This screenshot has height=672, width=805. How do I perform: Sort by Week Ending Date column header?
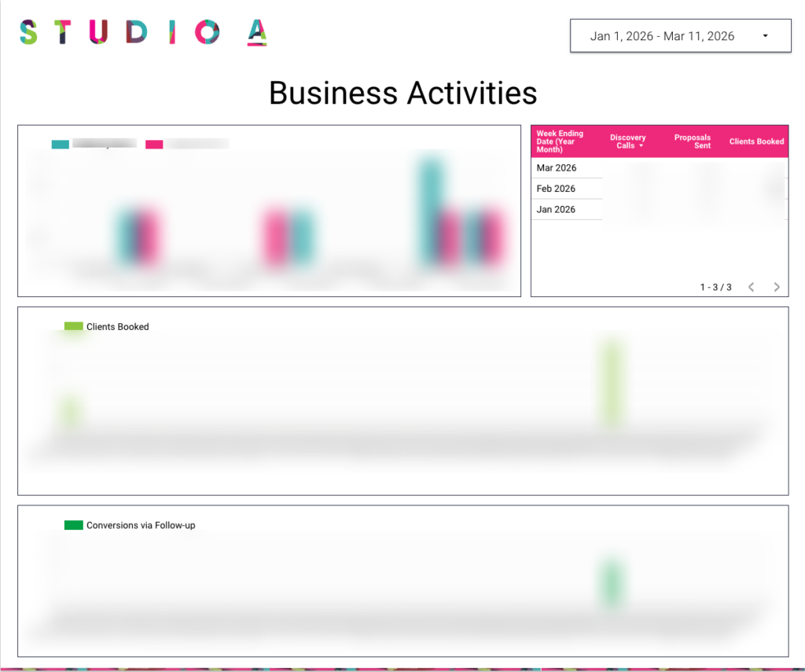coord(561,141)
